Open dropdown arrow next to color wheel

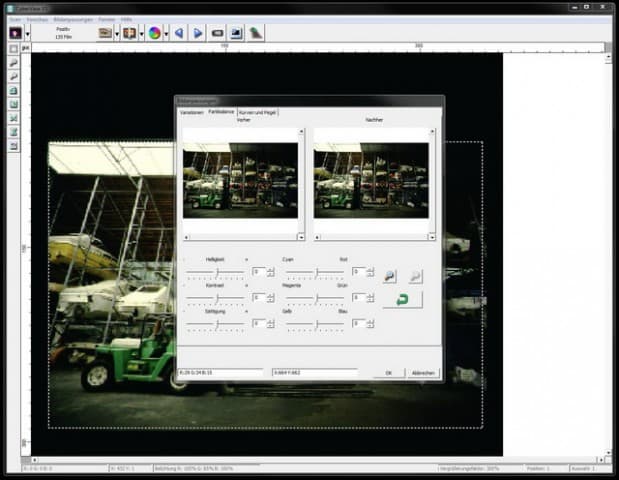point(167,32)
